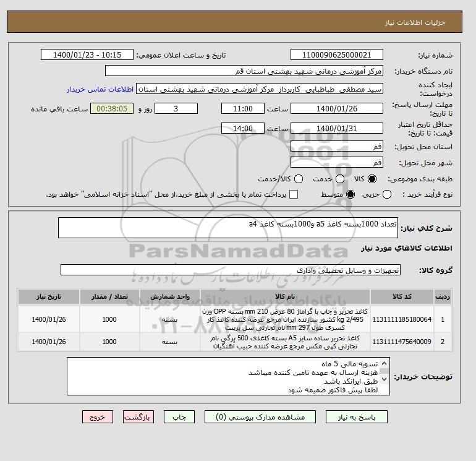This screenshot has width=476, height=461.
Task: Click the remaining time field 00:38:05
Action: pyautogui.click(x=112, y=108)
